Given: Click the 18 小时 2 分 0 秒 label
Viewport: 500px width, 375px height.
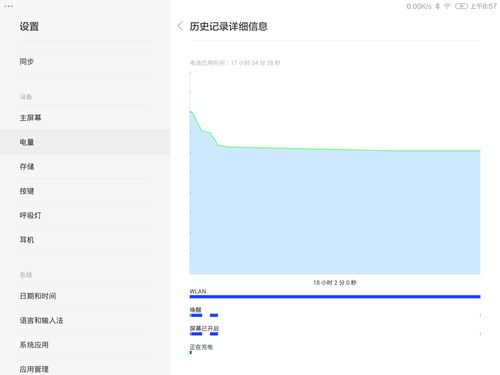Looking at the screenshot, I should tap(335, 283).
